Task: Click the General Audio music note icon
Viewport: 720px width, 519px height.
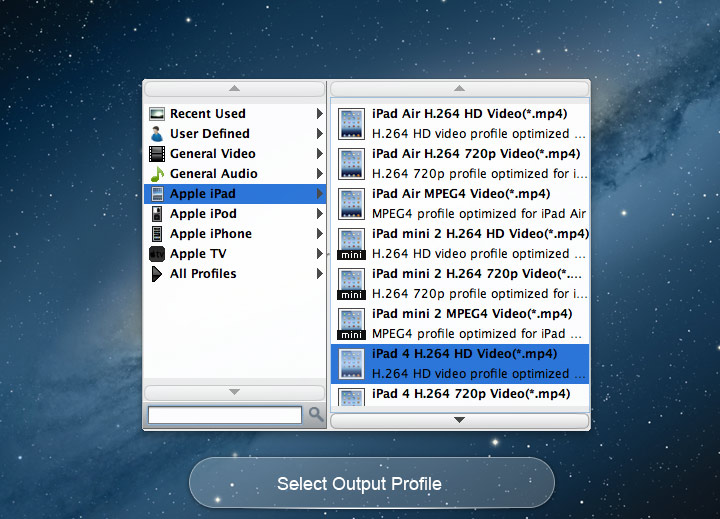Action: [157, 174]
